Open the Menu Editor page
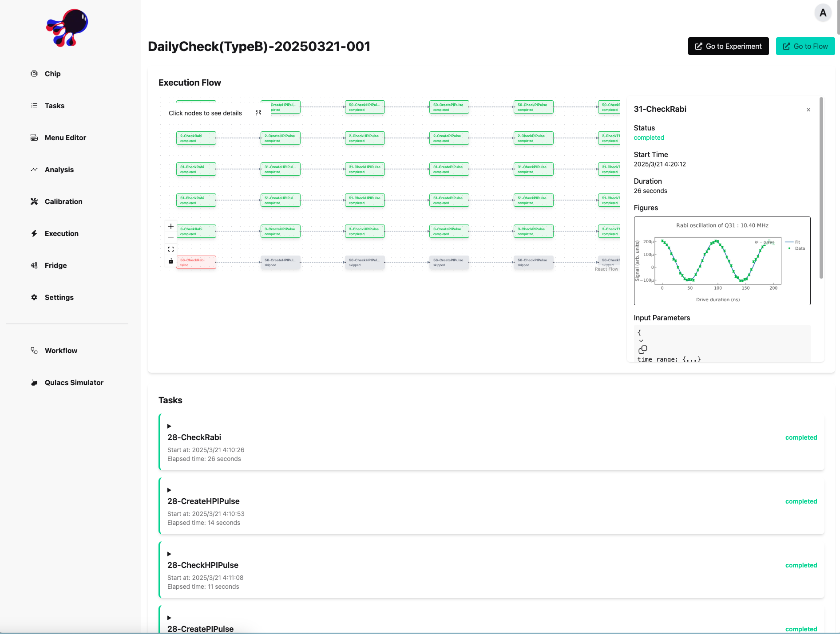The height and width of the screenshot is (634, 840). (x=34, y=138)
